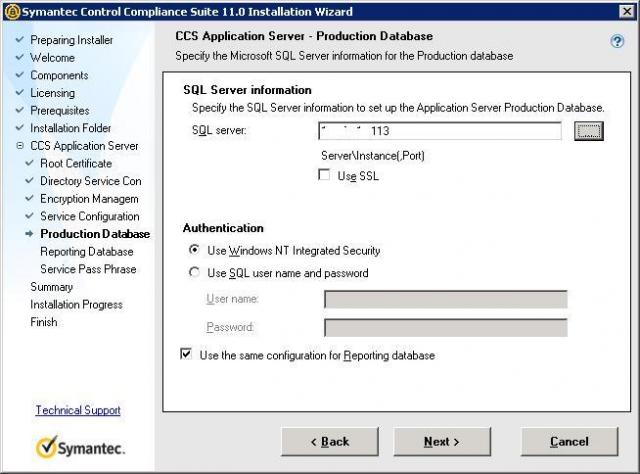Viewport: 640px width, 474px height.
Task: Click the checkmark icon beside Components
Action: coord(19,75)
